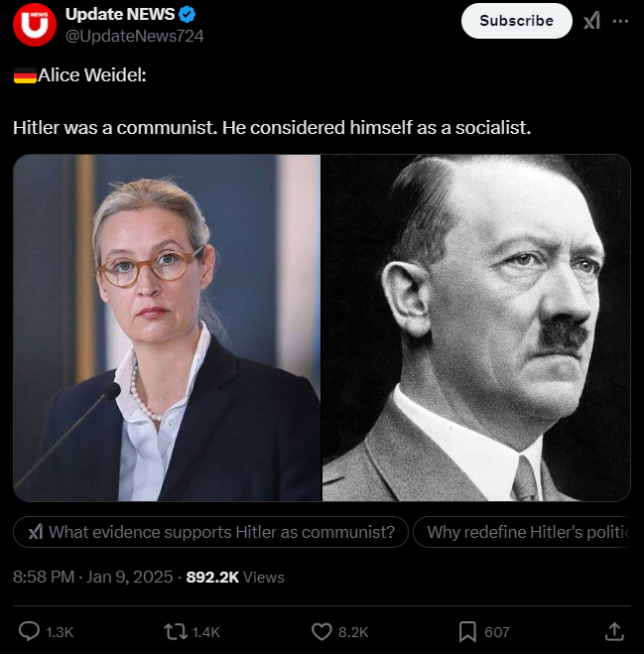The image size is (644, 654).
Task: Click the 8:58 PM · Jan 9, 2025 timestamp
Action: (x=92, y=577)
